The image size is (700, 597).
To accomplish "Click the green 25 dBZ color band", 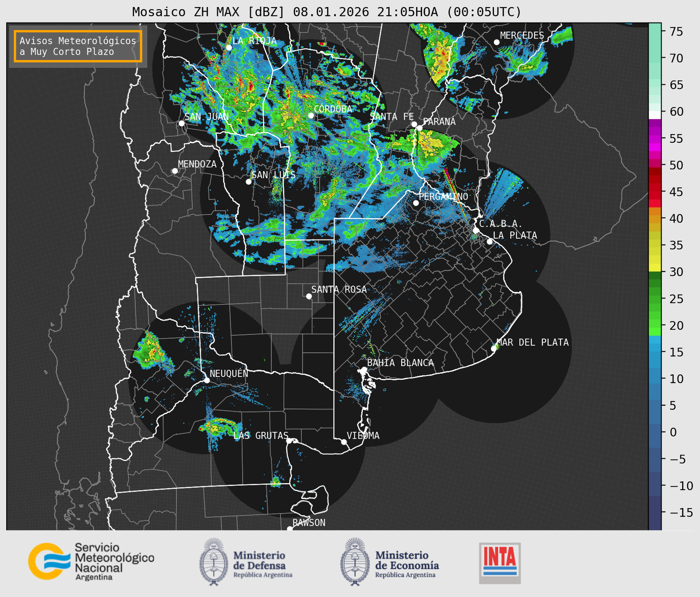I will (x=655, y=298).
